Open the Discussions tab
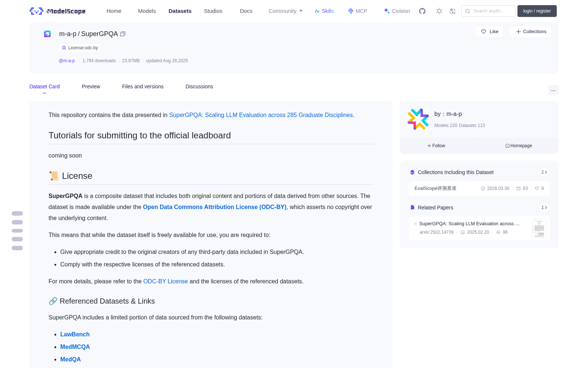The image size is (588, 368). pyautogui.click(x=199, y=86)
